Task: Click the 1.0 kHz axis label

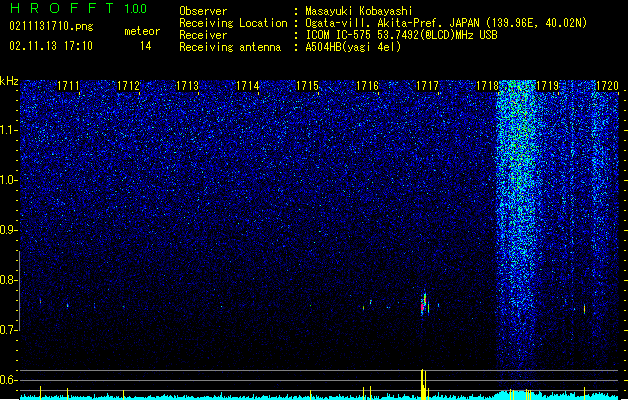Action: (x=9, y=180)
